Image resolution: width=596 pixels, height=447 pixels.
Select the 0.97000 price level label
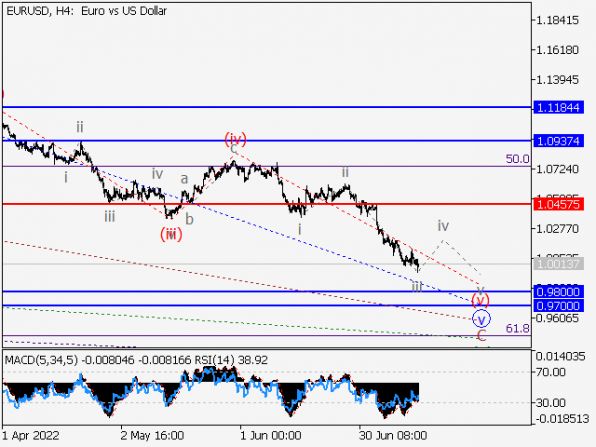click(x=558, y=306)
